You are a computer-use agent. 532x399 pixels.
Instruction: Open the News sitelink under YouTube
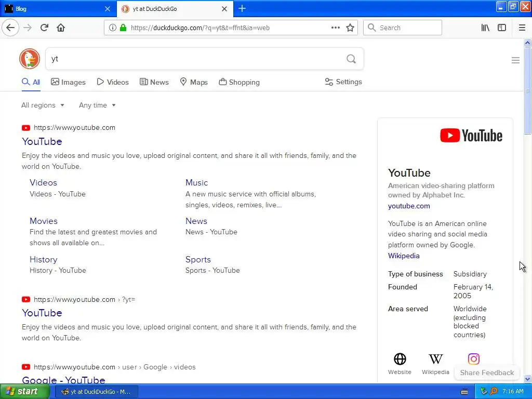196,221
